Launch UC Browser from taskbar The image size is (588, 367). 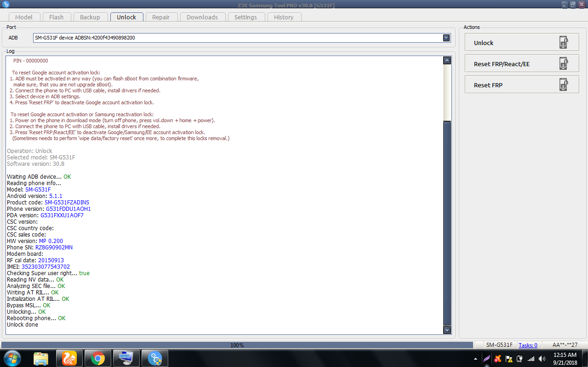[x=69, y=358]
